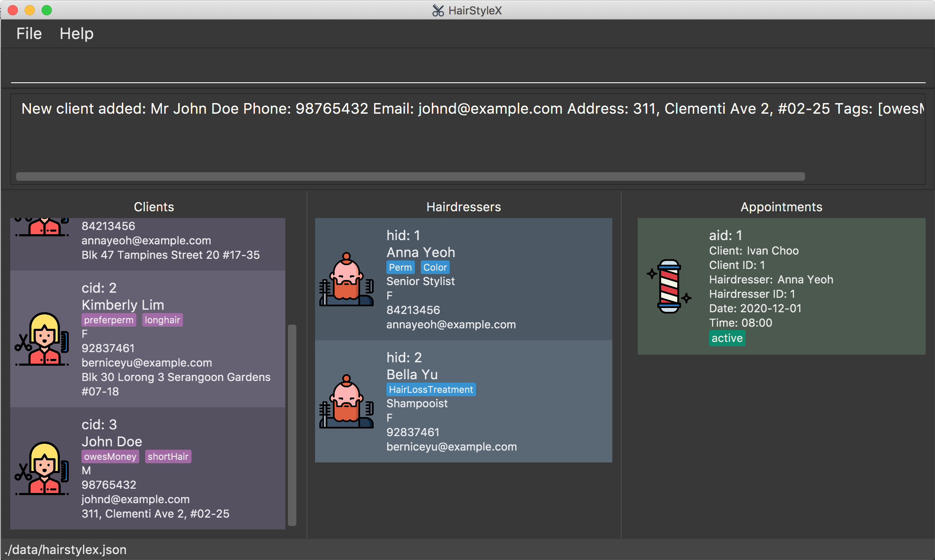Click gender 'M' under John Doe

86,470
